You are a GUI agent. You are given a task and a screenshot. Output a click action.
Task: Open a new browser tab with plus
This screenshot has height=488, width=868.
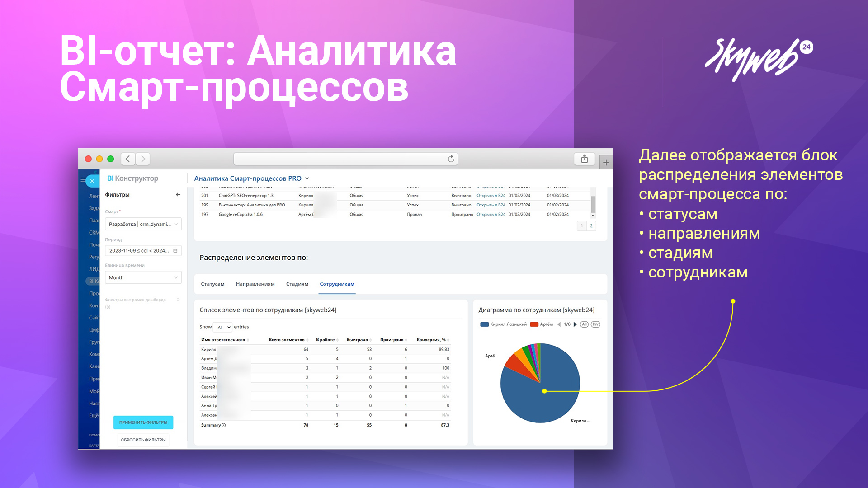click(606, 162)
